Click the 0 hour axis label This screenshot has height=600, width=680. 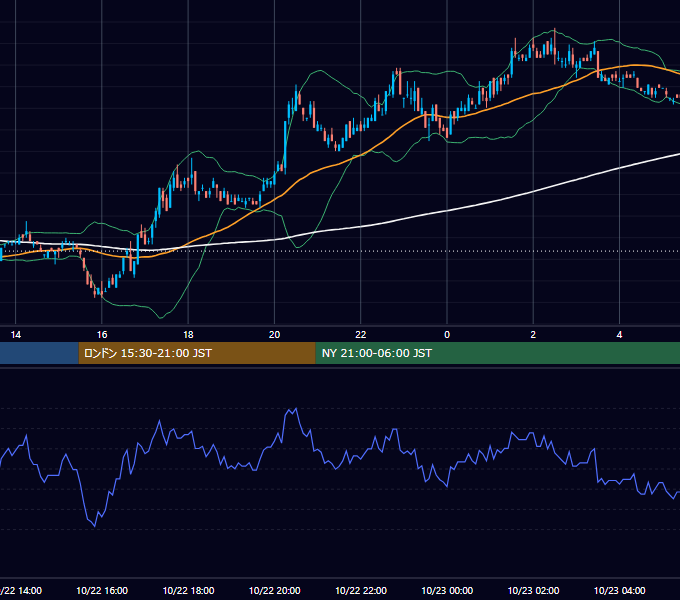[x=447, y=335]
